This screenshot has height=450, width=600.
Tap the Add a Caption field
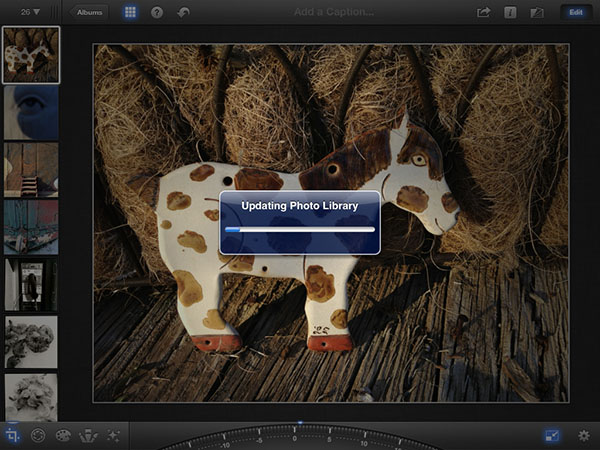point(334,12)
